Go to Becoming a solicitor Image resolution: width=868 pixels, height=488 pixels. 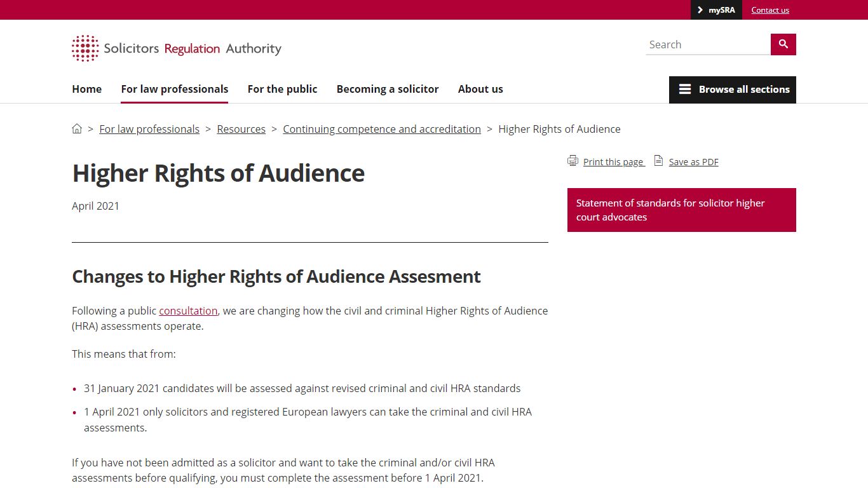point(388,89)
